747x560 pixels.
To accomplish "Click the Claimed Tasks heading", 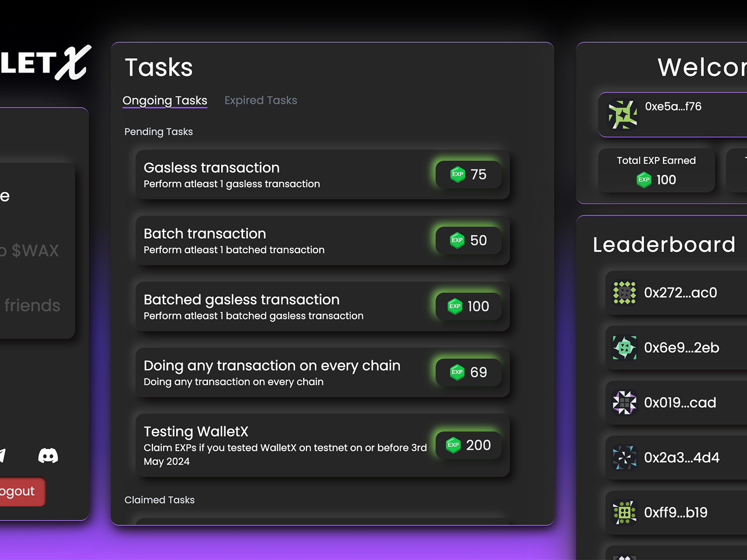I will [x=160, y=500].
